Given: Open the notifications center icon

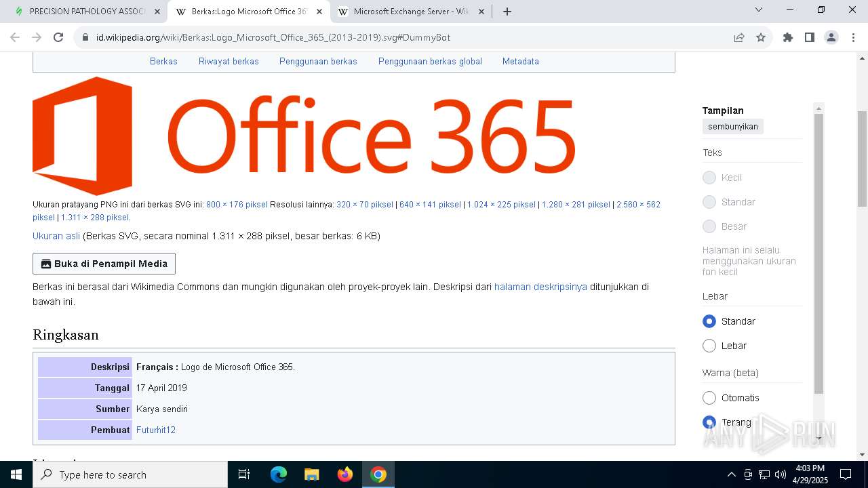Looking at the screenshot, I should click(x=846, y=474).
